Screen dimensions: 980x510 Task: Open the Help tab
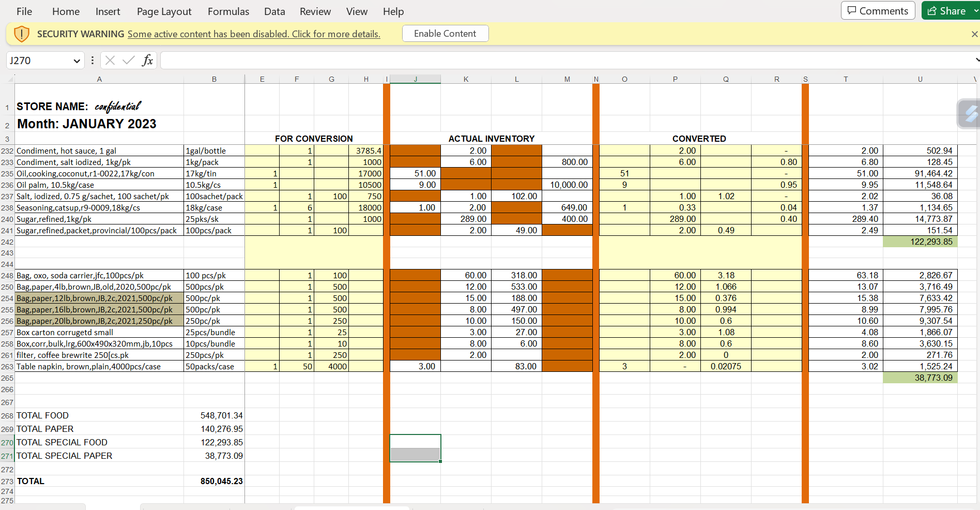[x=393, y=11]
